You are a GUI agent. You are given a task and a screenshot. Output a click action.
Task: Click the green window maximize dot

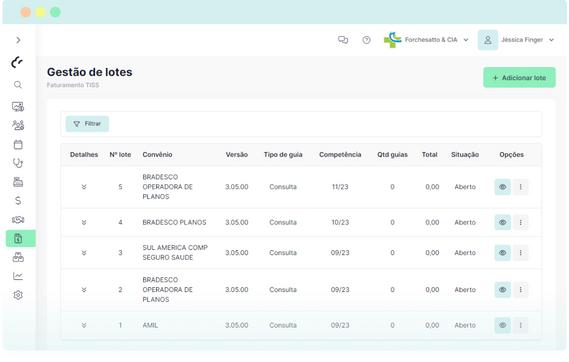coord(55,12)
